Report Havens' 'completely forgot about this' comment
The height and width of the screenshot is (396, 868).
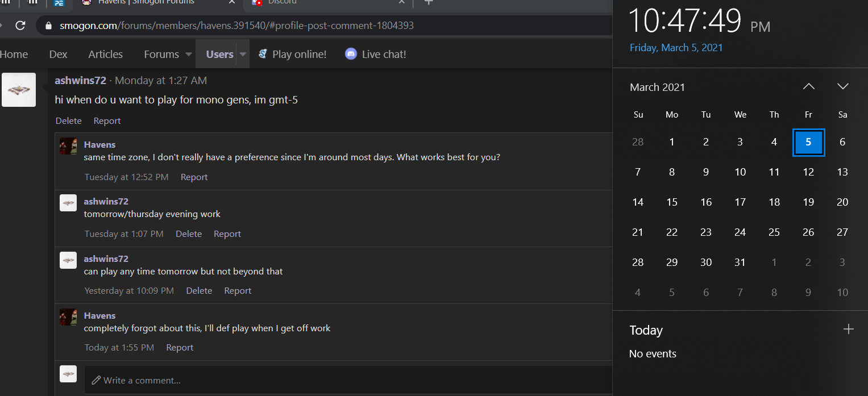[x=180, y=347]
